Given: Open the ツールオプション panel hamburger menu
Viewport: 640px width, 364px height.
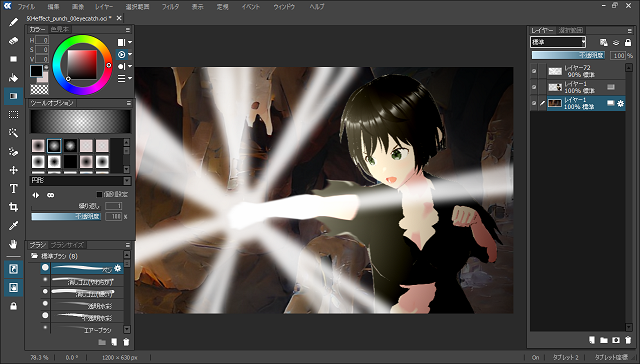Looking at the screenshot, I should click(x=129, y=103).
